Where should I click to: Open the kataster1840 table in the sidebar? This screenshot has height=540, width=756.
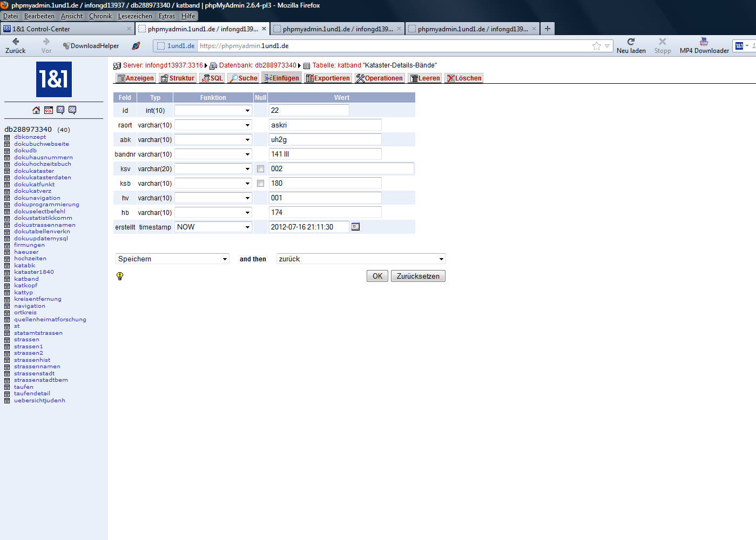(x=34, y=272)
